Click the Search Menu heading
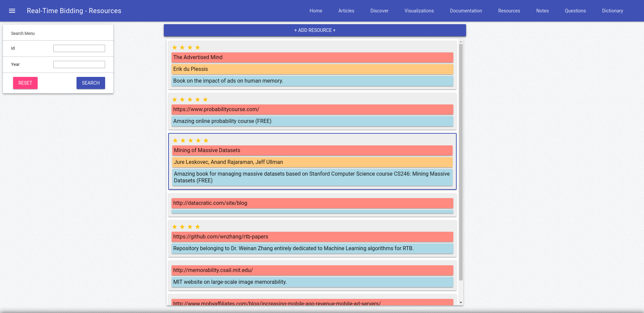Image resolution: width=644 pixels, height=313 pixels. [23, 33]
